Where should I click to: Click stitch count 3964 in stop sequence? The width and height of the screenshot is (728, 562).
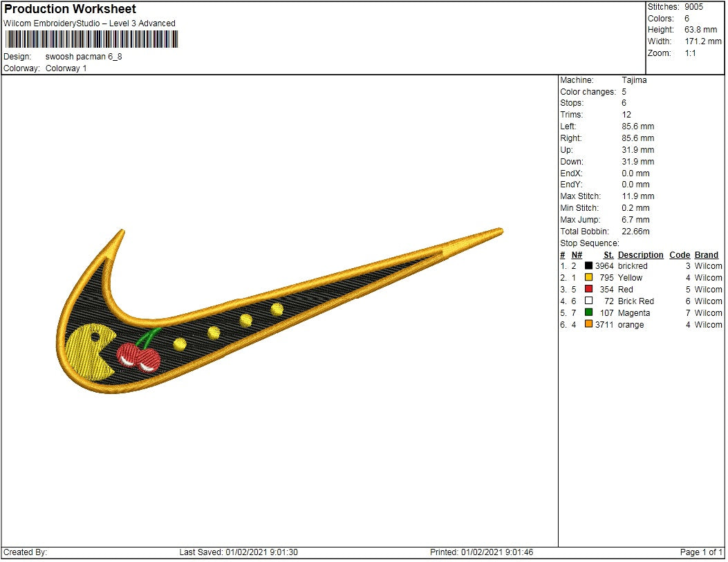[606, 266]
